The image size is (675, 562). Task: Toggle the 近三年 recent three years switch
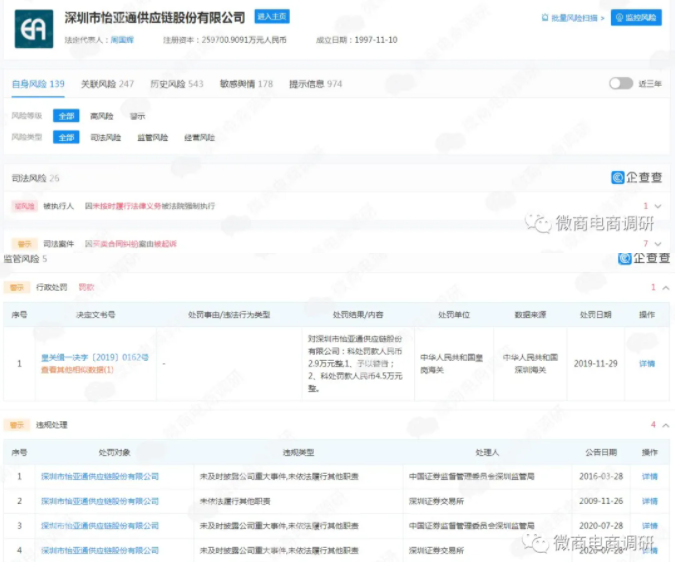coord(621,83)
